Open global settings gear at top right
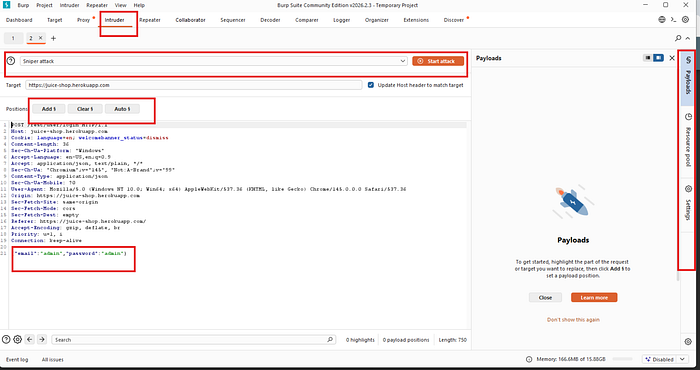 [x=686, y=20]
